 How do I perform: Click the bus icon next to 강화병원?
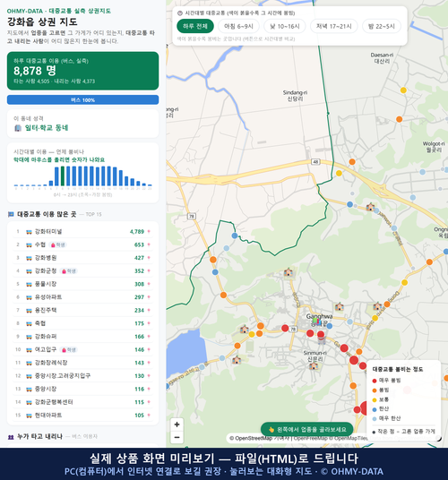pos(29,258)
